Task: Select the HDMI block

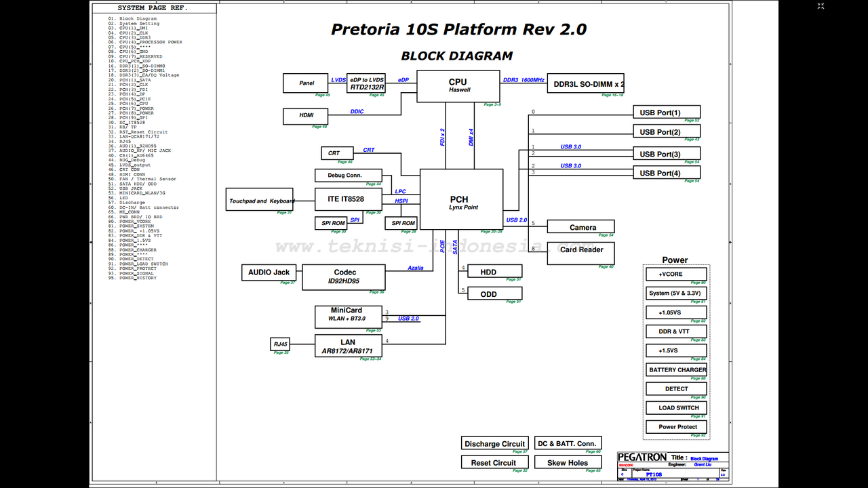Action: (306, 116)
